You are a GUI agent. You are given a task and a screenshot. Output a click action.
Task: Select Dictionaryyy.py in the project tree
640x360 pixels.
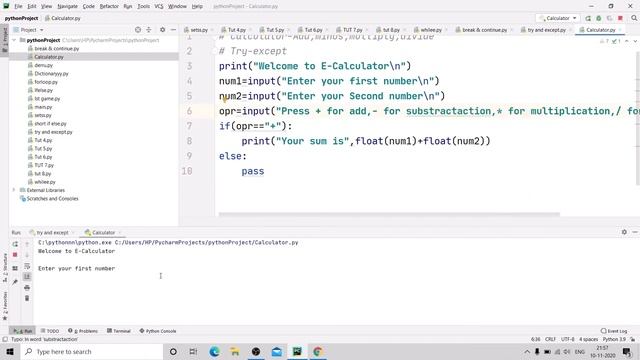pyautogui.click(x=51, y=73)
